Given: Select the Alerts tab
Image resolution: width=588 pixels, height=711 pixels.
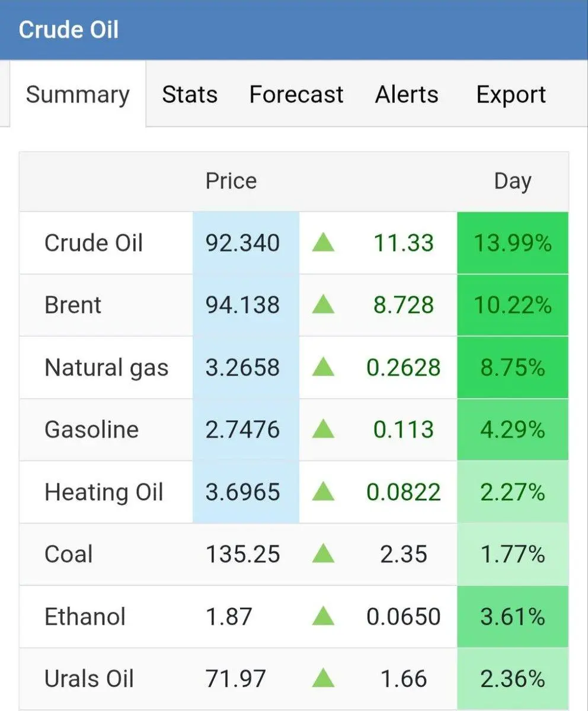Looking at the screenshot, I should [x=407, y=95].
